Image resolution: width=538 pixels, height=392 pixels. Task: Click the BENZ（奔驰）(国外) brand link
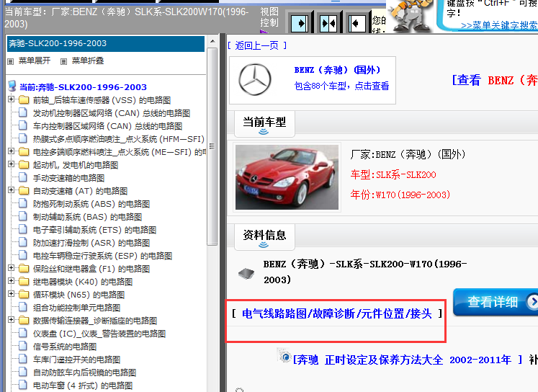(x=337, y=70)
